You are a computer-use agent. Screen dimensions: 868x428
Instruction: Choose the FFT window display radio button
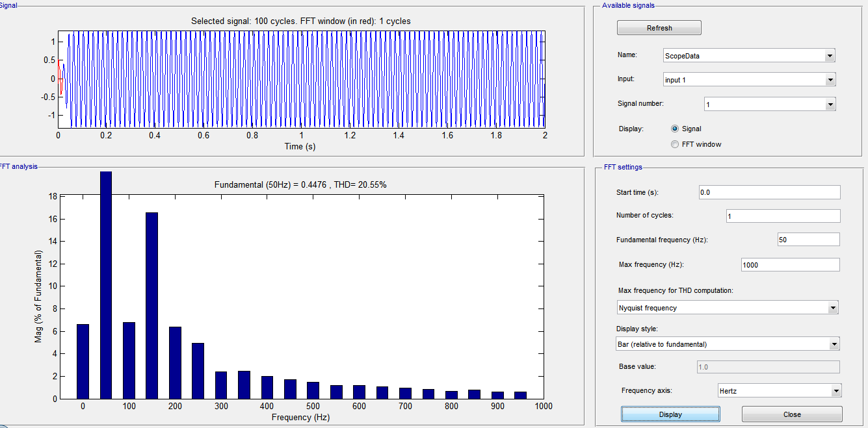(x=675, y=144)
